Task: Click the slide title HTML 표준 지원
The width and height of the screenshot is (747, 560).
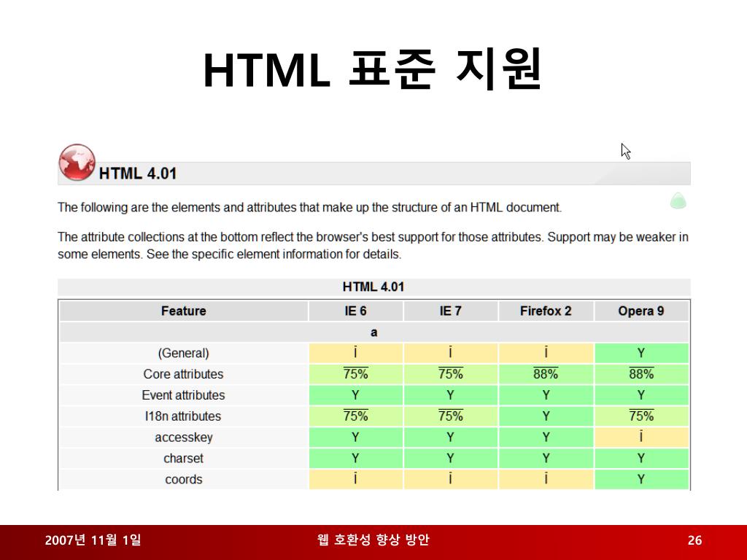Action: pyautogui.click(x=373, y=69)
